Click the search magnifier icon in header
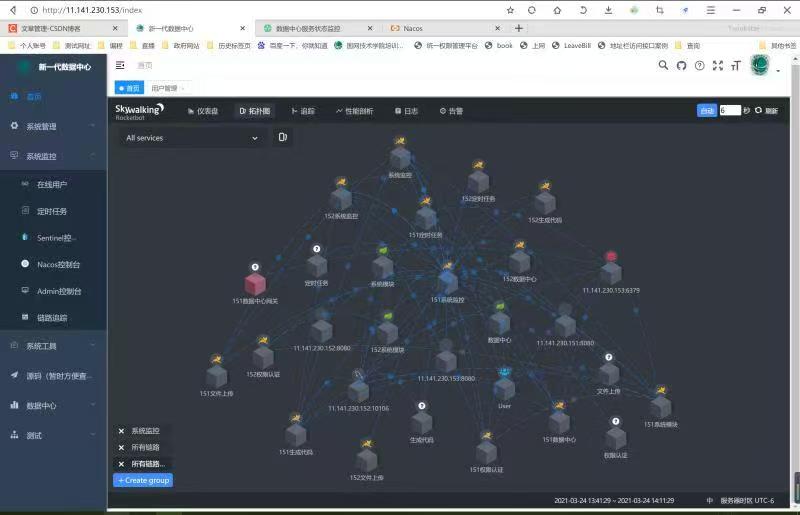The width and height of the screenshot is (800, 515). (662, 65)
